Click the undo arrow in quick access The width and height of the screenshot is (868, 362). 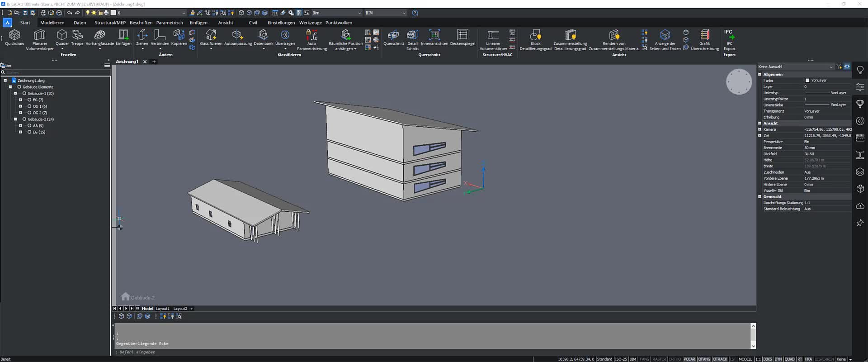coord(69,13)
